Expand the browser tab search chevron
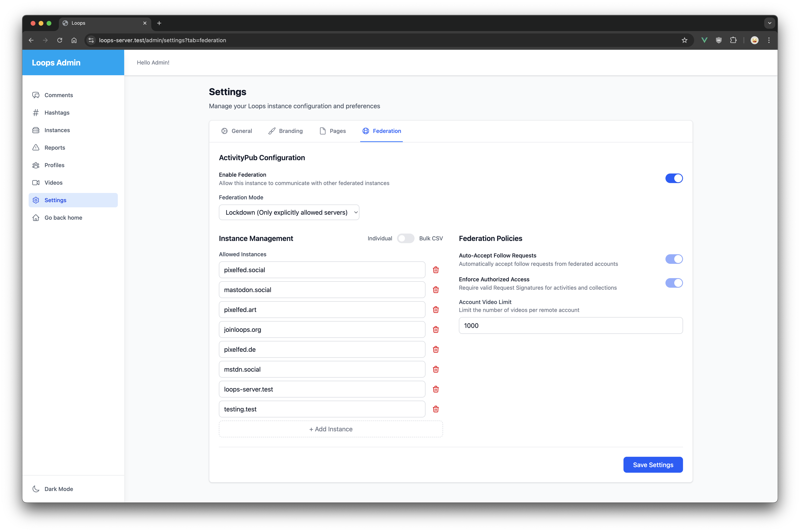This screenshot has height=532, width=800. tap(769, 23)
